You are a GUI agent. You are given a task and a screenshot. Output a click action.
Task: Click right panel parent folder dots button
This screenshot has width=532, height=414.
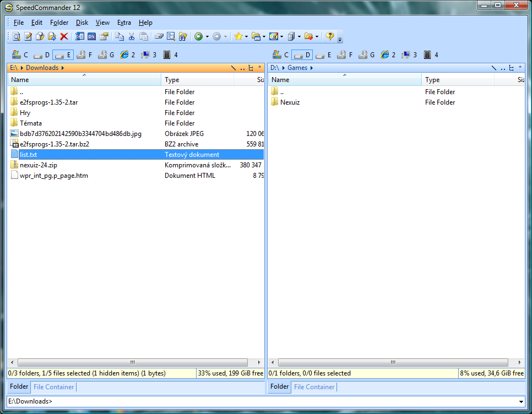[503, 68]
